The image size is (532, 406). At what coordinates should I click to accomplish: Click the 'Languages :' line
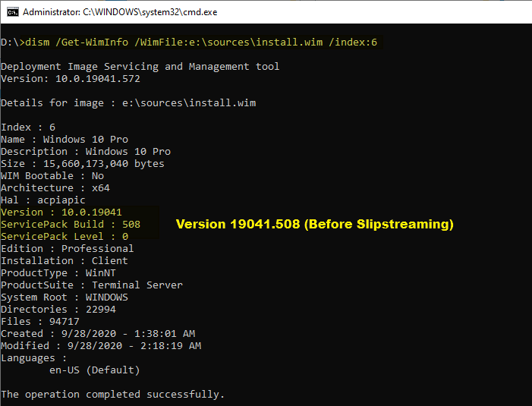click(x=34, y=358)
